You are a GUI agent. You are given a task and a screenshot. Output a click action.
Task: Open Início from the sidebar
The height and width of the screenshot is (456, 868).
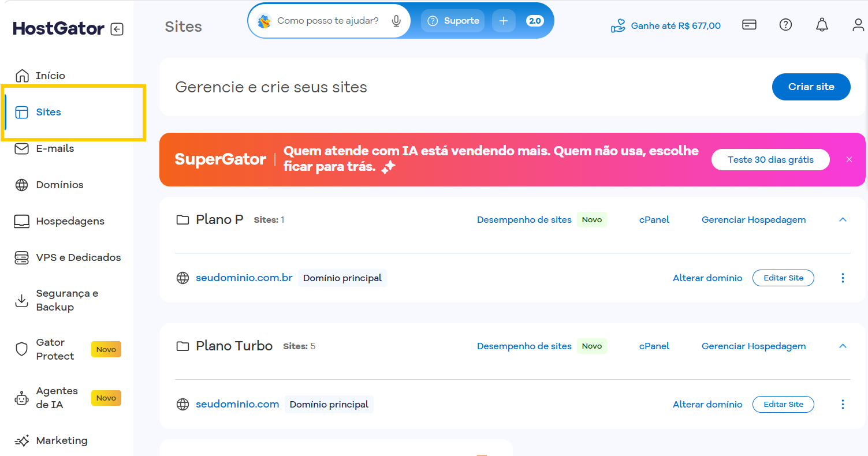50,76
